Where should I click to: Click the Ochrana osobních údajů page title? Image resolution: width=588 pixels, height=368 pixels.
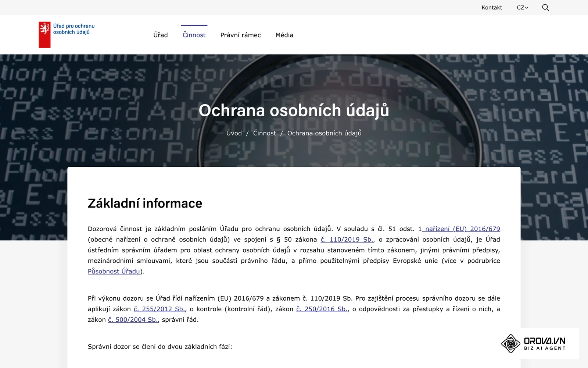click(x=294, y=110)
